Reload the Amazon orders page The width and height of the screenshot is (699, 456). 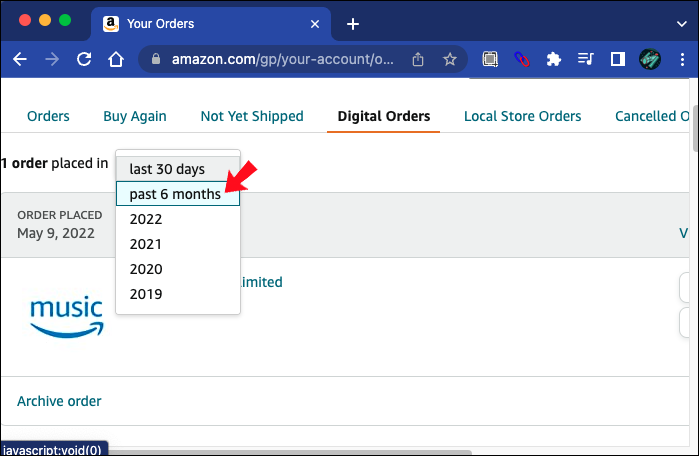click(84, 59)
